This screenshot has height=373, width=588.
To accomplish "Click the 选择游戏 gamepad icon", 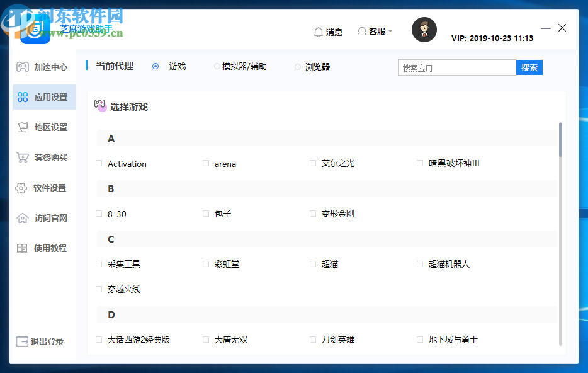I will pos(100,105).
